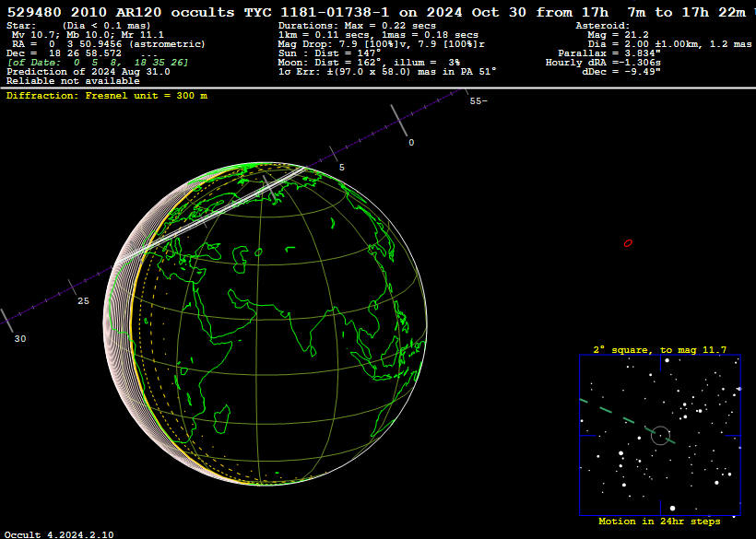Click 'Mv 10.7; Mb 10.0; Mr 11.1'
756x539 pixels.
tap(88, 35)
